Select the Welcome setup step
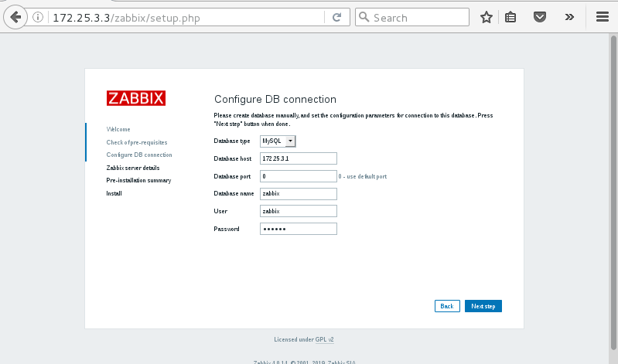This screenshot has width=618, height=364. [118, 129]
